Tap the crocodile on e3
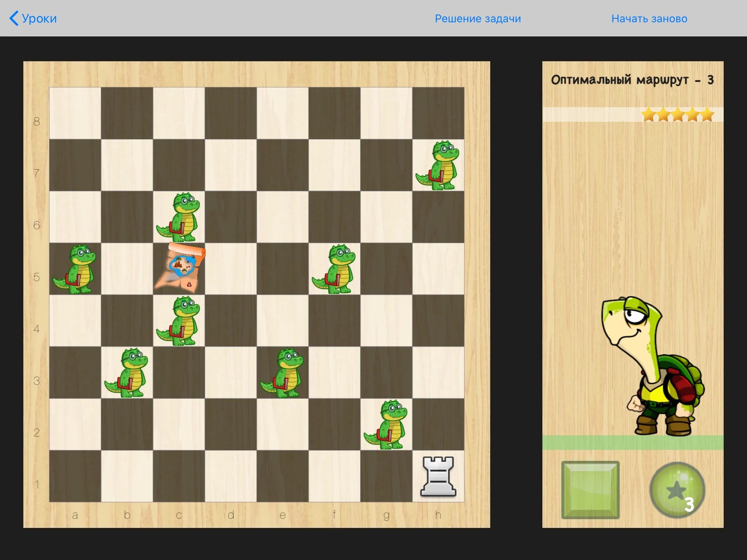Screen dimensions: 747x560 (x=282, y=373)
